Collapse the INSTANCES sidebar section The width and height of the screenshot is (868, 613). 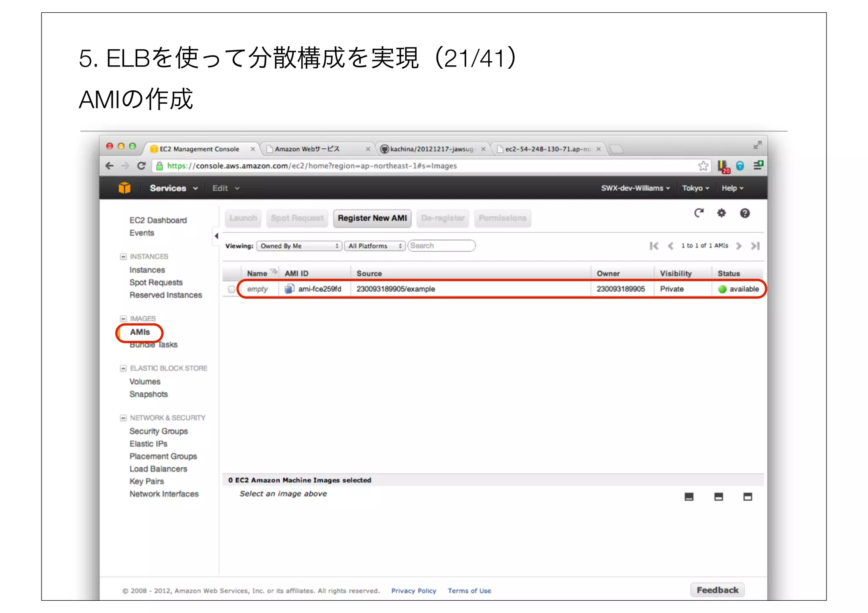coord(123,256)
